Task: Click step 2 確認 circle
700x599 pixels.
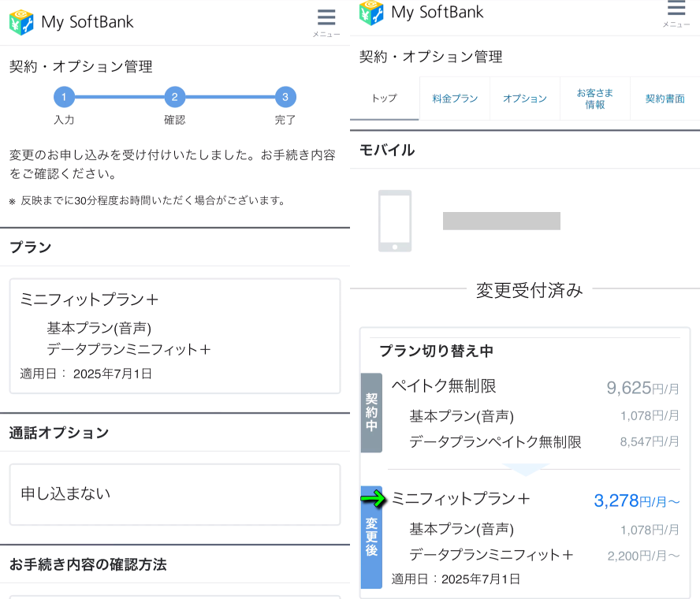Action: 174,97
